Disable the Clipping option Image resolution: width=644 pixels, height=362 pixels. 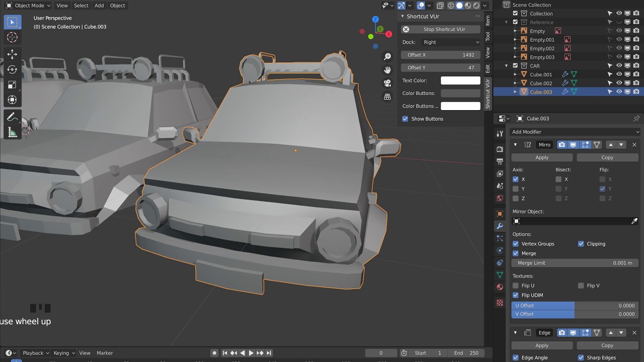pos(581,244)
